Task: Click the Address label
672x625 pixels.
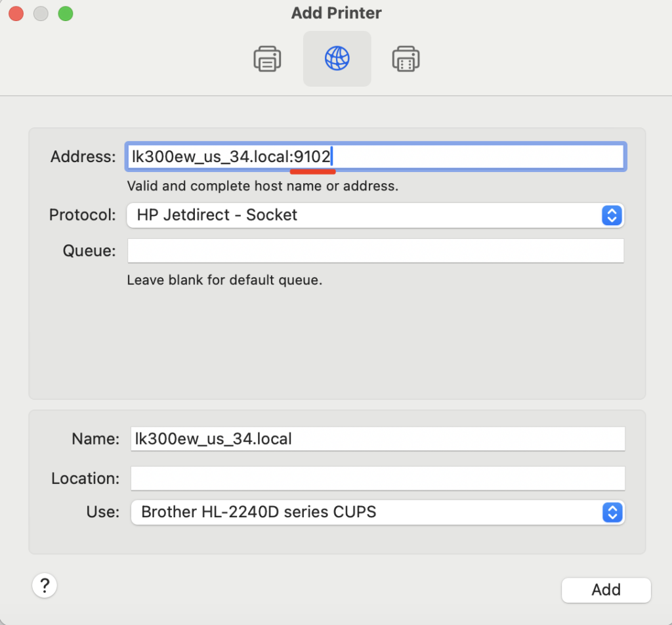Action: pyautogui.click(x=83, y=157)
